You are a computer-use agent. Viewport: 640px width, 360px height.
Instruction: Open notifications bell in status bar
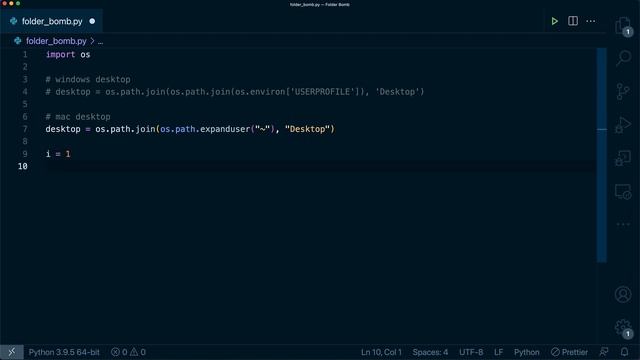(624, 352)
